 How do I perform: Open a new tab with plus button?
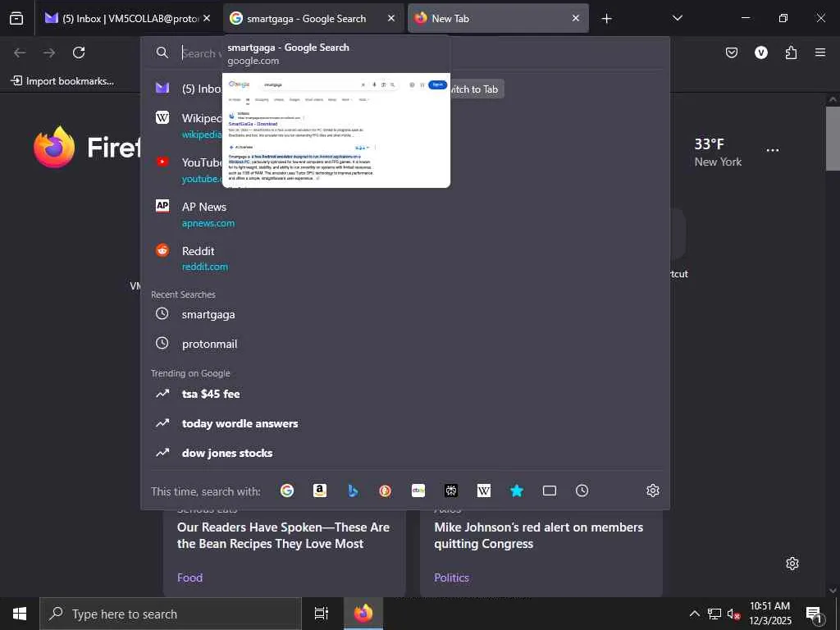tap(606, 19)
